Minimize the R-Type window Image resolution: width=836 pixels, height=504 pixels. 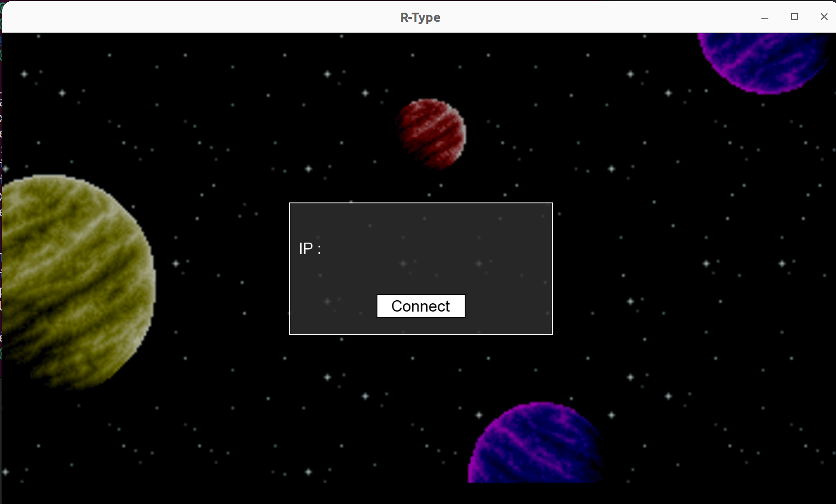765,17
